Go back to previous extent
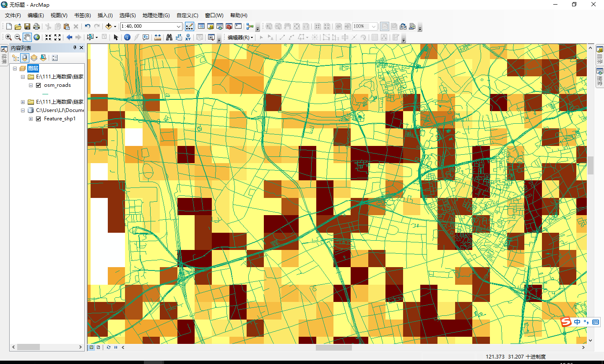This screenshot has height=364, width=604. click(69, 37)
